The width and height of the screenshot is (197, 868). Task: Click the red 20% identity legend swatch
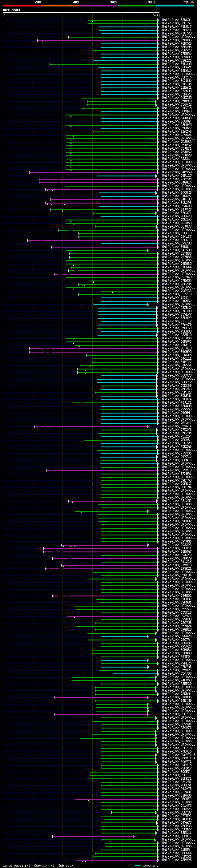pyautogui.click(x=22, y=6)
